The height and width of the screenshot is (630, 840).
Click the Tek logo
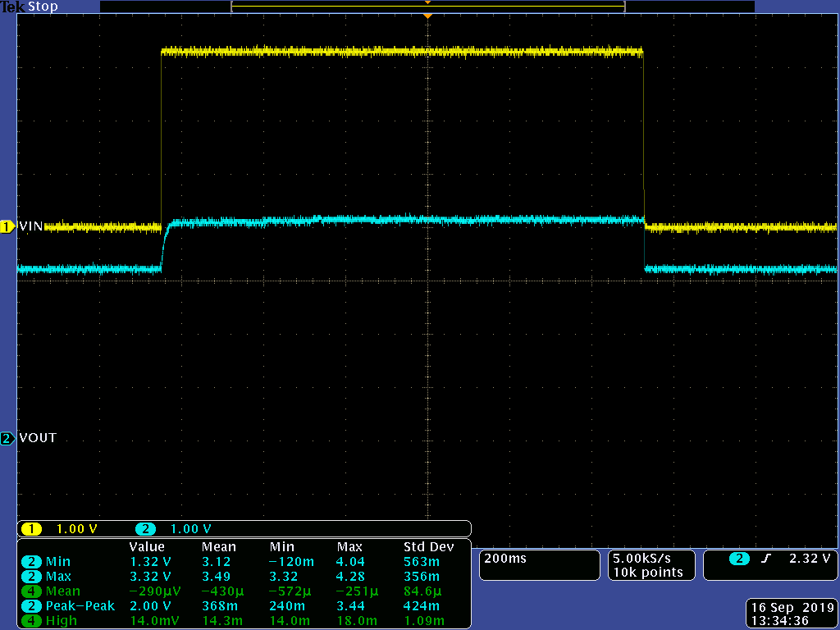click(x=12, y=7)
